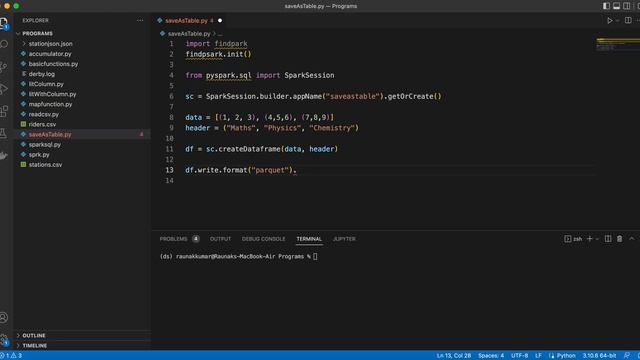Open accumulator.py in Explorer
The height and width of the screenshot is (360, 640).
(50, 54)
